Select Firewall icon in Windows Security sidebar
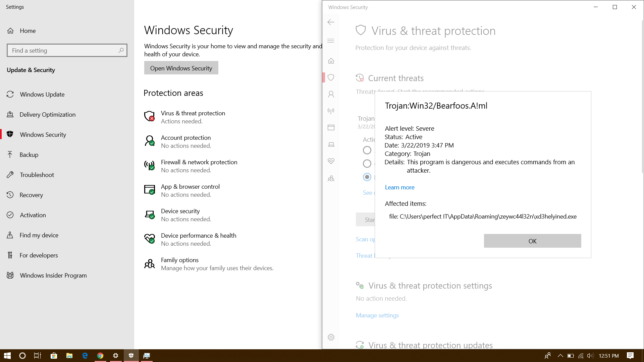The image size is (644, 362). (331, 111)
